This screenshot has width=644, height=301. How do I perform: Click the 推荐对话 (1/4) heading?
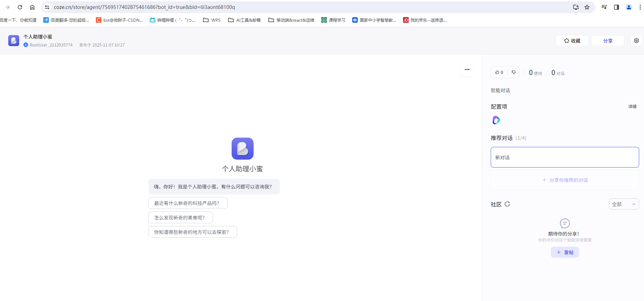[x=509, y=138]
